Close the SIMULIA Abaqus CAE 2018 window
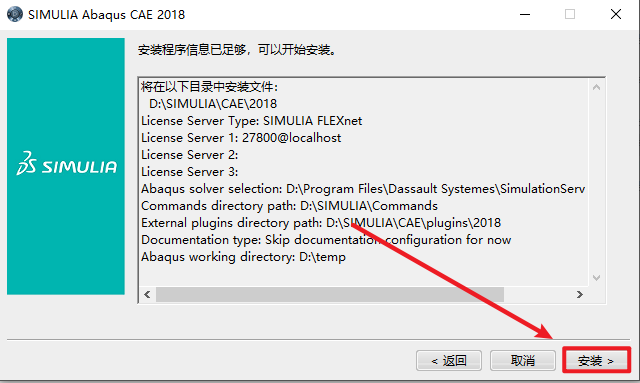Viewport: 640px width, 383px height. point(616,15)
